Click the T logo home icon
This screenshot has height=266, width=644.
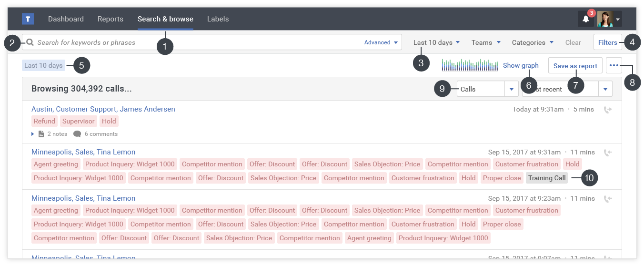coord(28,19)
